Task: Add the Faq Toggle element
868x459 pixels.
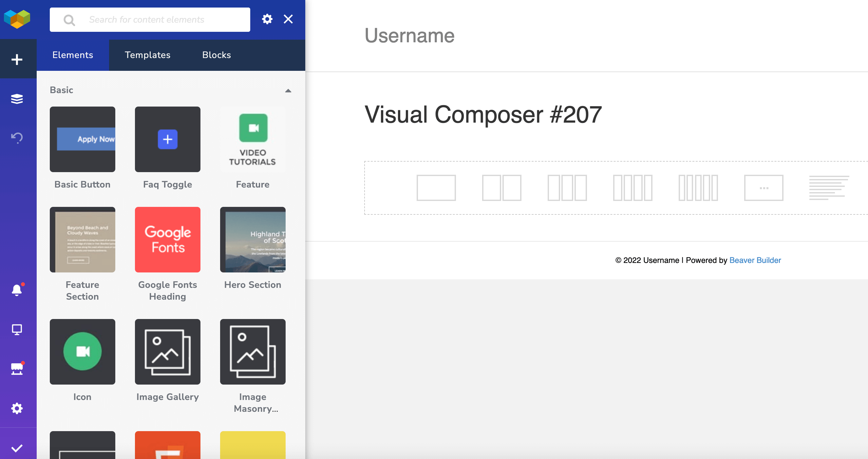Action: tap(167, 139)
